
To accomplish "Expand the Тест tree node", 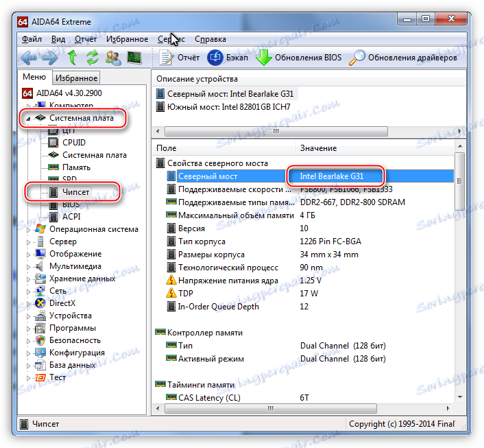I will pyautogui.click(x=28, y=378).
